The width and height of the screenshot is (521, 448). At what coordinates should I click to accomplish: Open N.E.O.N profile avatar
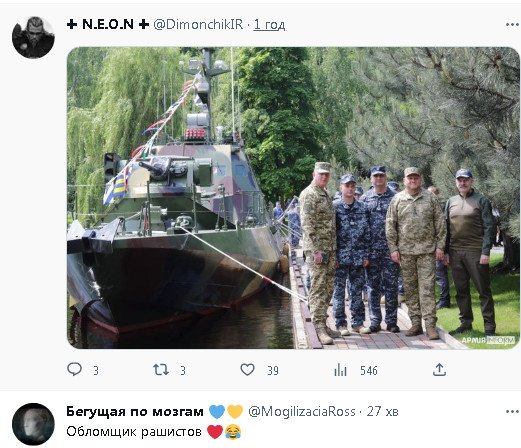(33, 37)
